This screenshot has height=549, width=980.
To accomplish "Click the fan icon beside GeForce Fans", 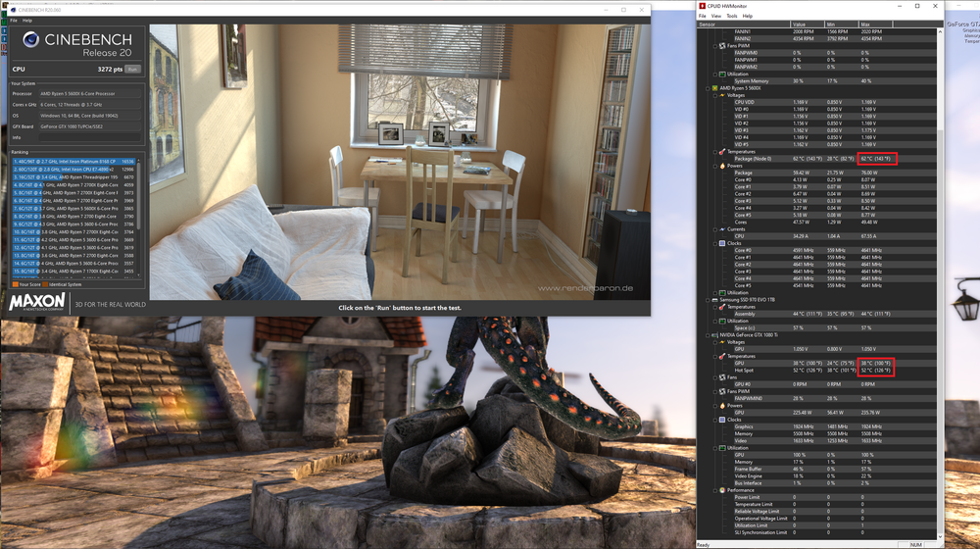I will click(722, 377).
